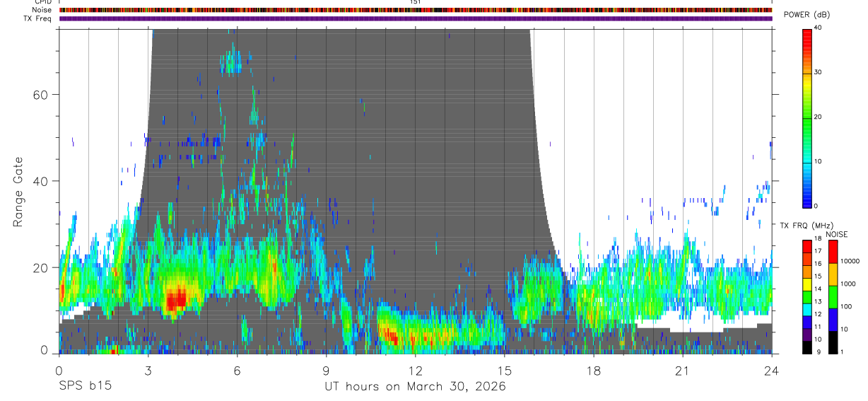Image resolution: width=868 pixels, height=401 pixels.
Task: Click the 'Noise' row label at top left
Action: point(42,10)
